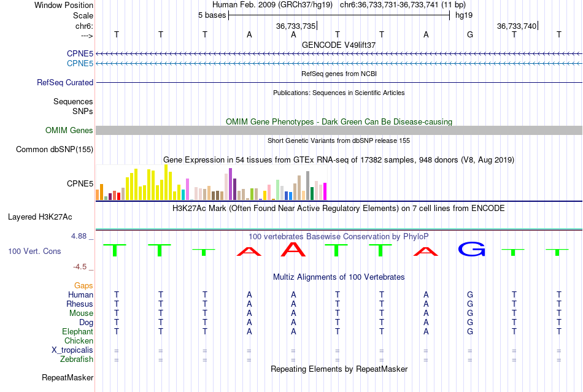The width and height of the screenshot is (583, 392).
Task: Open the H3K27Ac Mark ENCODE track title
Action: [339, 208]
